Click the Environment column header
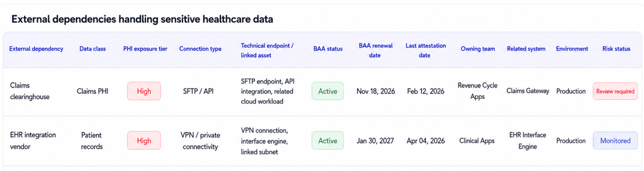The width and height of the screenshot is (644, 171). pyautogui.click(x=572, y=49)
